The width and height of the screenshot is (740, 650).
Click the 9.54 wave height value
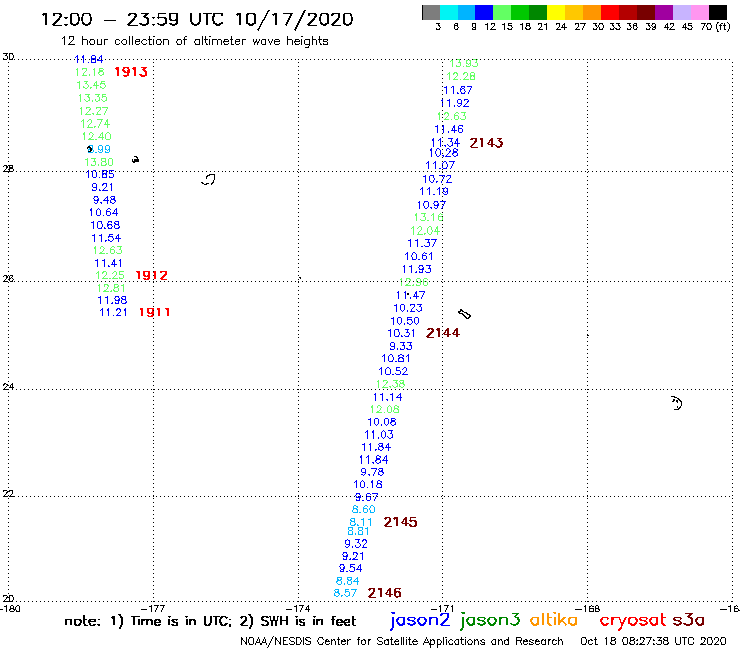coord(351,568)
